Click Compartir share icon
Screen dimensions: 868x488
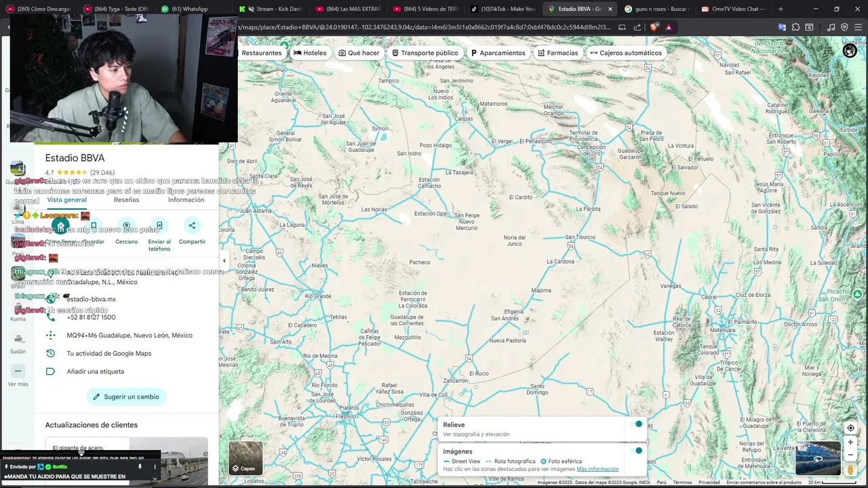(x=192, y=226)
